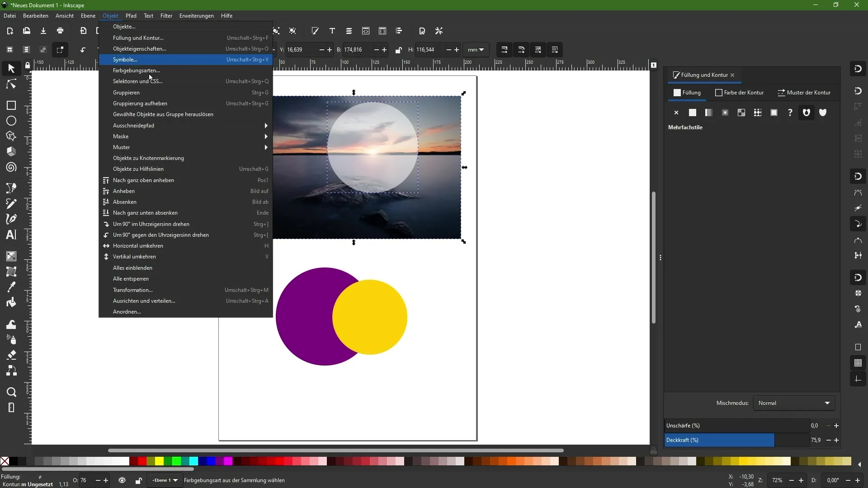
Task: Select the Eraser tool
Action: click(x=11, y=355)
